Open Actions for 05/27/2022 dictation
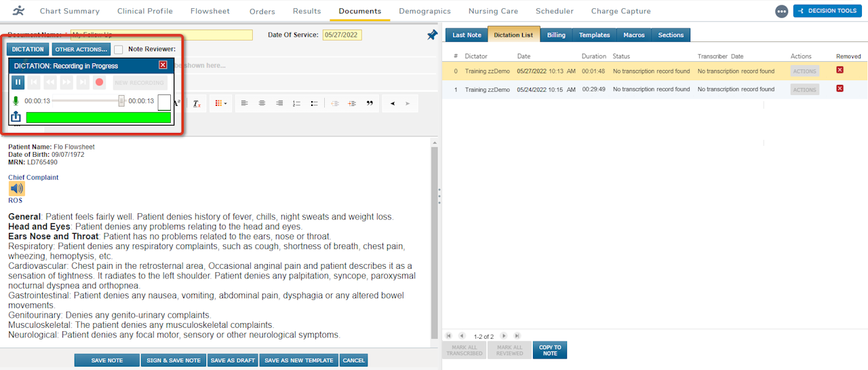The image size is (868, 370). point(805,71)
